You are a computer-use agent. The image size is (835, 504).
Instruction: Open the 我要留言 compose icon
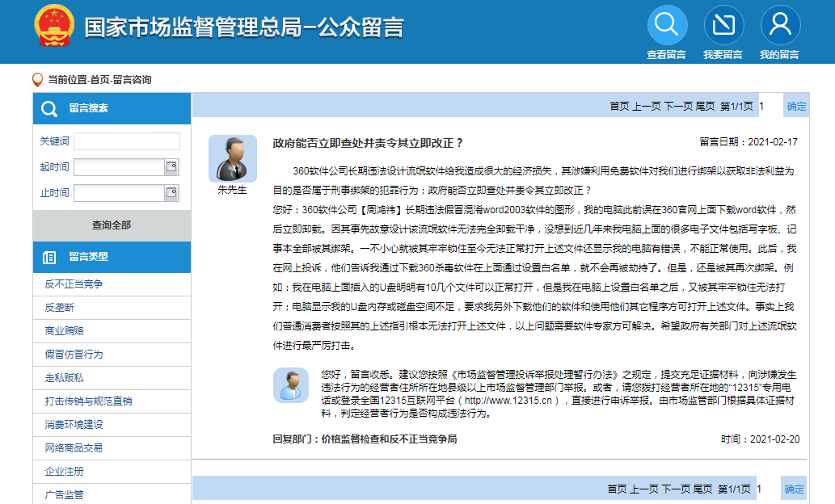pyautogui.click(x=723, y=25)
